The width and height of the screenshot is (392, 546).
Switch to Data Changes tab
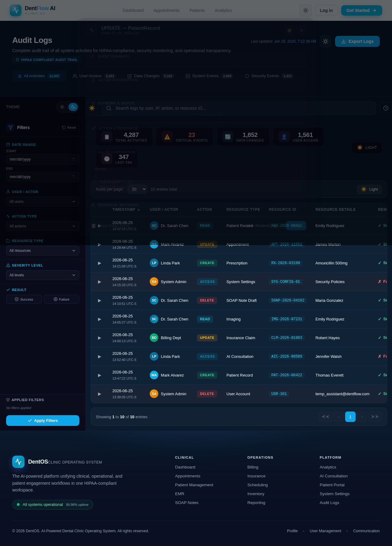click(151, 76)
